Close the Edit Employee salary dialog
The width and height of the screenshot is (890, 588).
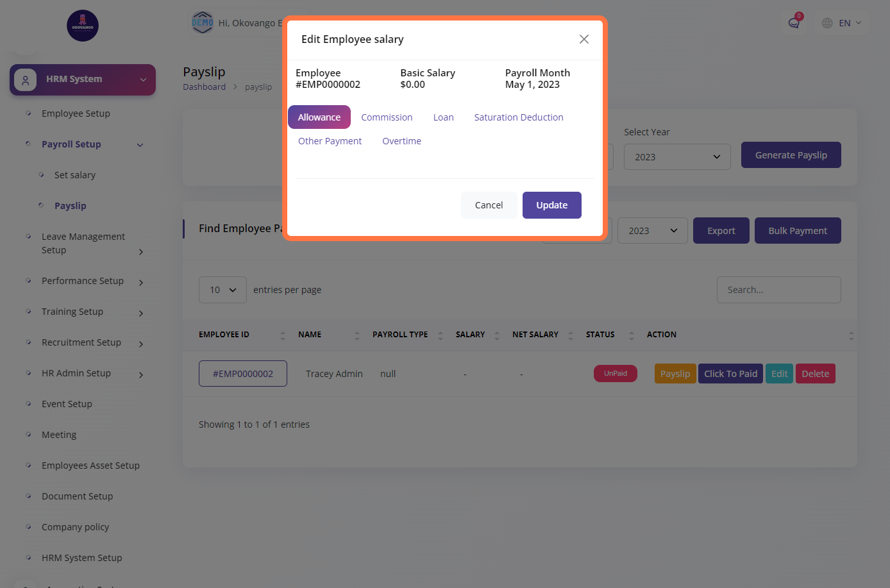pyautogui.click(x=584, y=39)
